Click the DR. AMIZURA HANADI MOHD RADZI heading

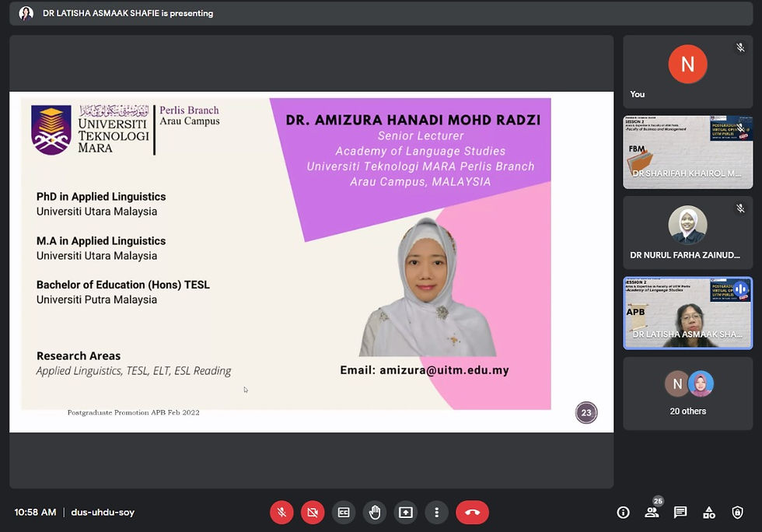click(x=413, y=120)
